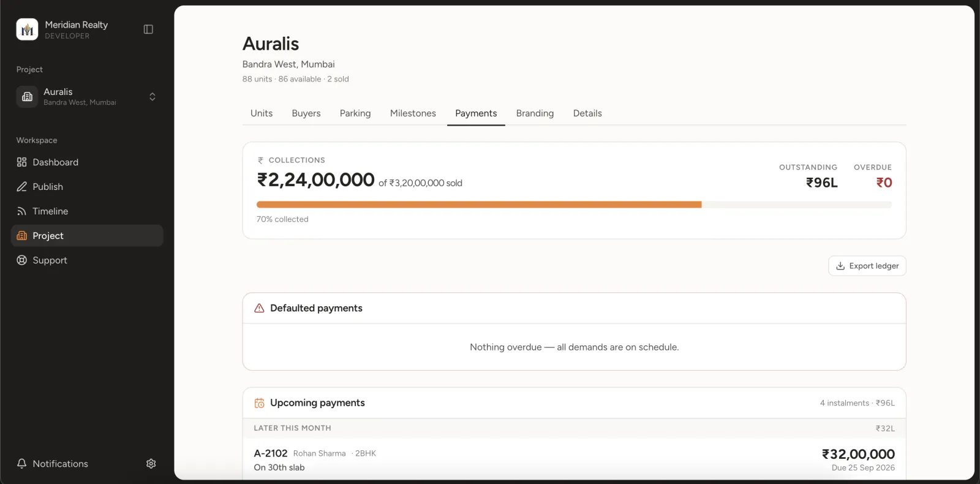Viewport: 980px width, 484px height.
Task: Collapse the sidebar panel toggle icon
Action: [148, 29]
